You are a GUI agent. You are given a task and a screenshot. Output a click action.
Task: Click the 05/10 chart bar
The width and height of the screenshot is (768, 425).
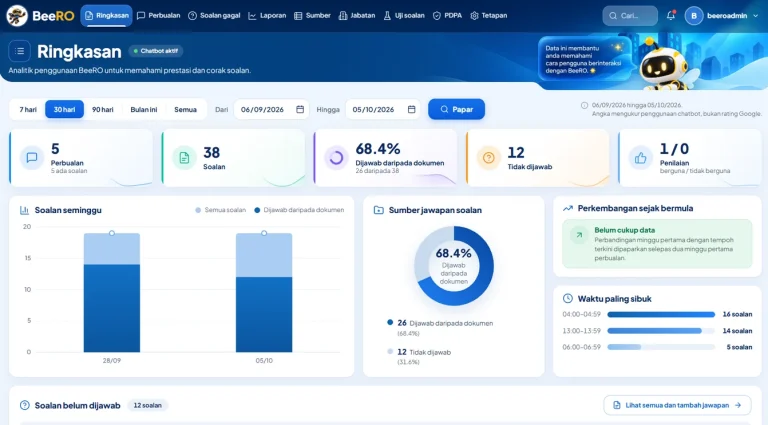pos(264,292)
